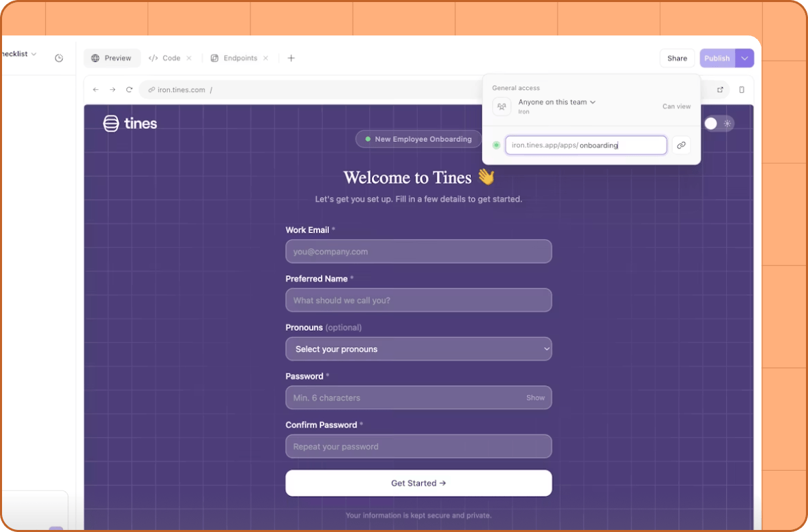The height and width of the screenshot is (532, 808).
Task: Click the New Employee Onboarding badge
Action: [x=418, y=139]
